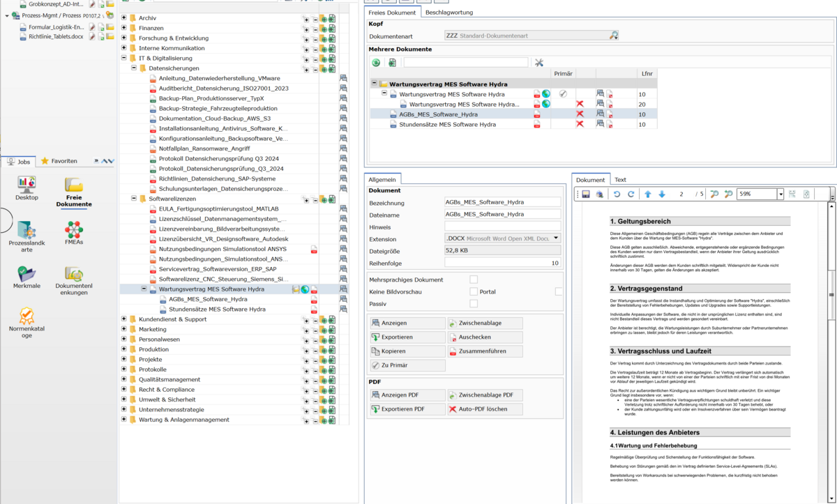Toggle the Passiv checkbox
The image size is (837, 504).
(x=474, y=304)
